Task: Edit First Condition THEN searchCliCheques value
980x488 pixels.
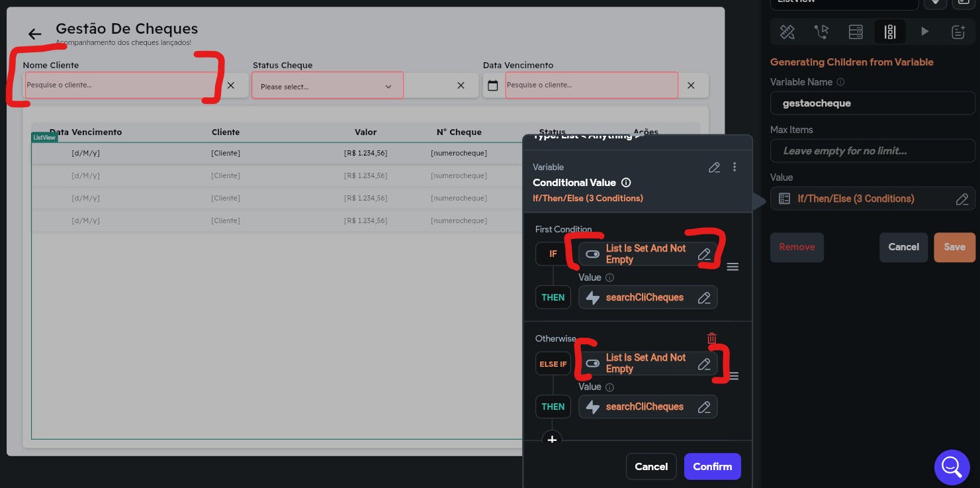Action: coord(704,298)
